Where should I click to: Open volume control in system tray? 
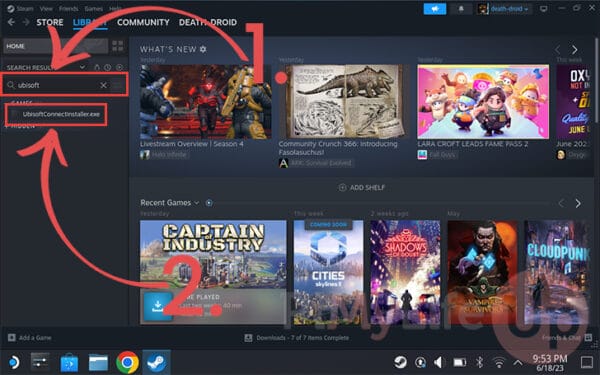click(x=439, y=362)
